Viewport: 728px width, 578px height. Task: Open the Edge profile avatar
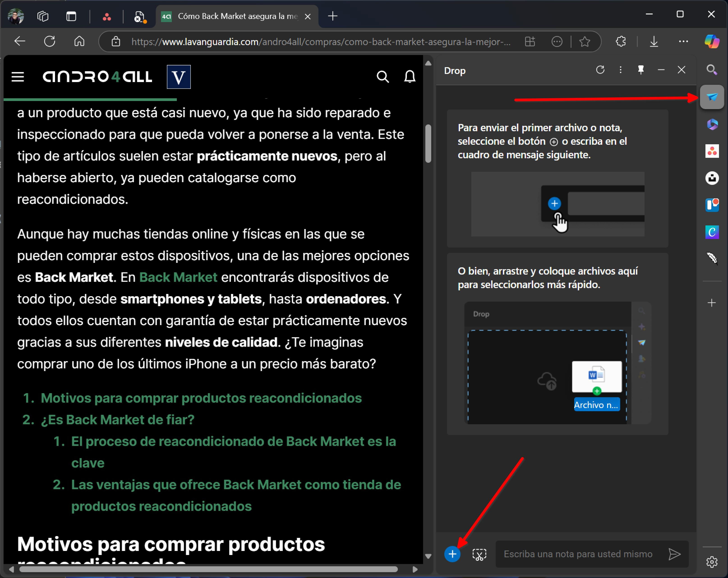click(x=15, y=16)
